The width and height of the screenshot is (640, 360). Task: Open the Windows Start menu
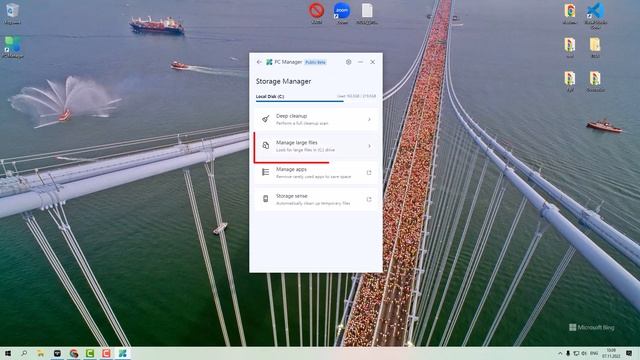pyautogui.click(x=7, y=353)
